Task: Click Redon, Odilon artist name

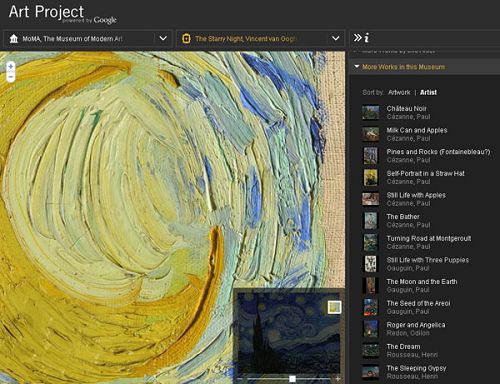Action: pyautogui.click(x=408, y=333)
